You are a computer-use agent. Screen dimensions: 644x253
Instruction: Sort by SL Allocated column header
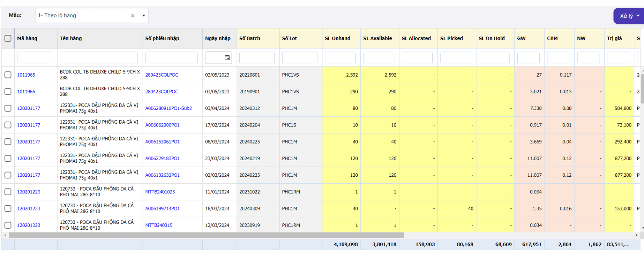tap(416, 38)
